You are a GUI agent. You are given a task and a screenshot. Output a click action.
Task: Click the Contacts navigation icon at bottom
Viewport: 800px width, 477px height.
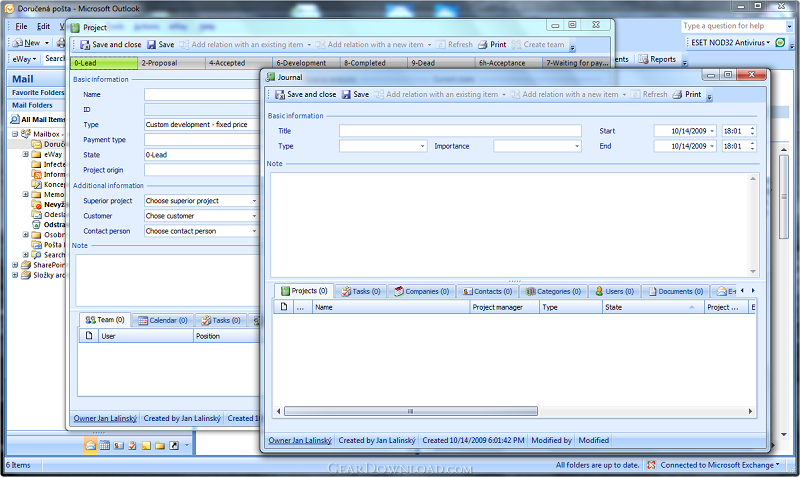click(x=118, y=445)
